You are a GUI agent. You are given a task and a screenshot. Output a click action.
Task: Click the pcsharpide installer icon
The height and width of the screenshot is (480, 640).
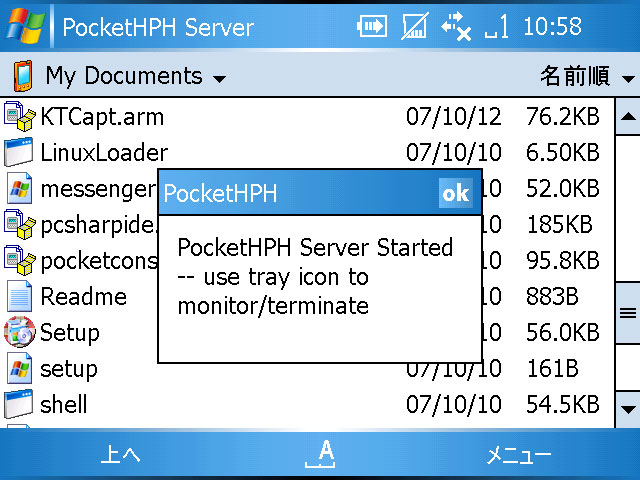coord(19,224)
